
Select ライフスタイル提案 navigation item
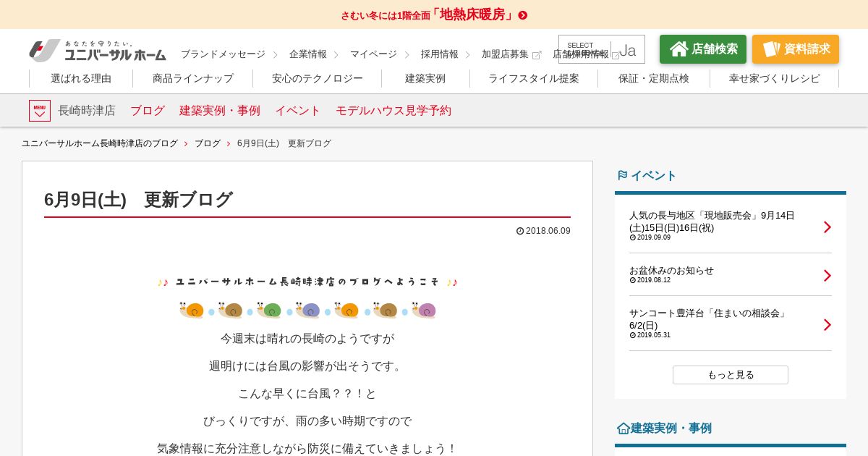(x=534, y=79)
